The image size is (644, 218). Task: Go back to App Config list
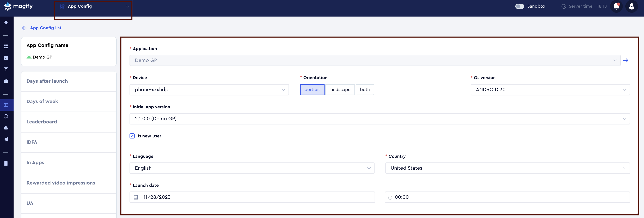click(x=41, y=28)
